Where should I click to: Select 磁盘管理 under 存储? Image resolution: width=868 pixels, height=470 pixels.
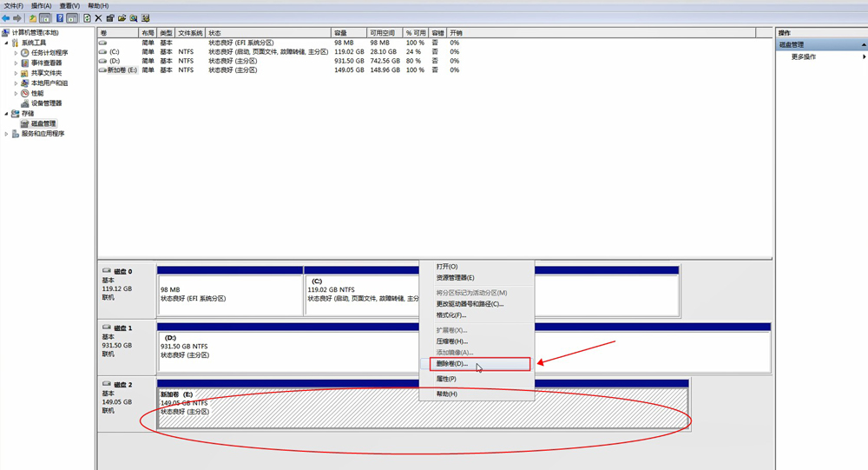point(43,124)
